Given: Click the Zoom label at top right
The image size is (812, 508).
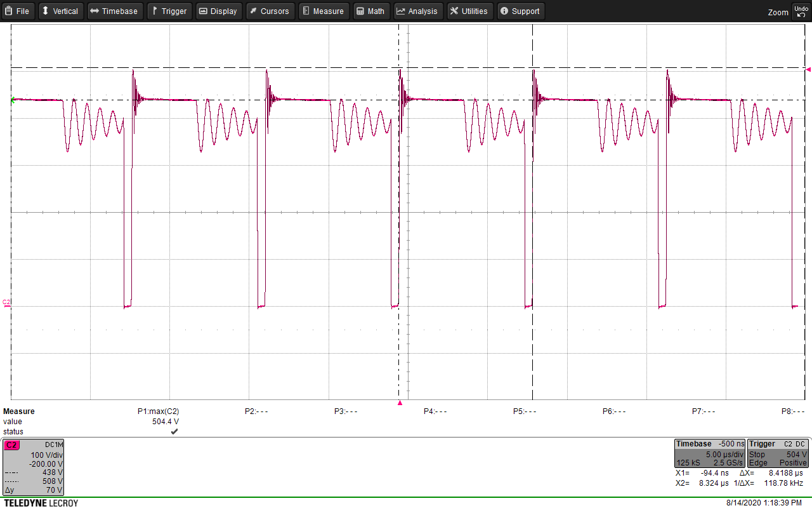Looking at the screenshot, I should pyautogui.click(x=778, y=12).
